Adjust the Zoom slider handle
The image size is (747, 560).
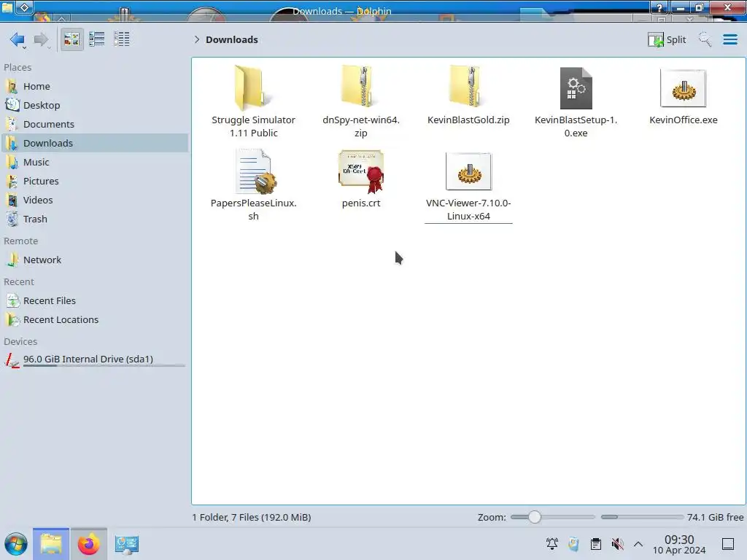[535, 517]
